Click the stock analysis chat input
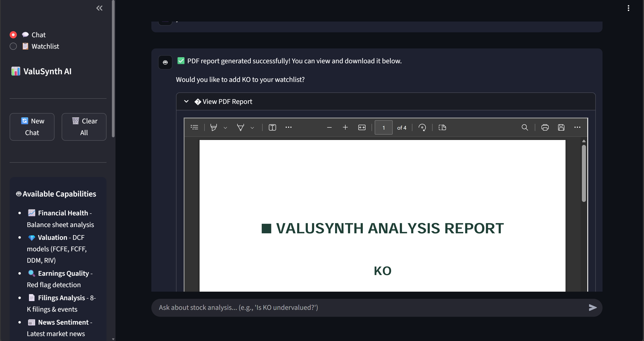644x341 pixels. 370,308
